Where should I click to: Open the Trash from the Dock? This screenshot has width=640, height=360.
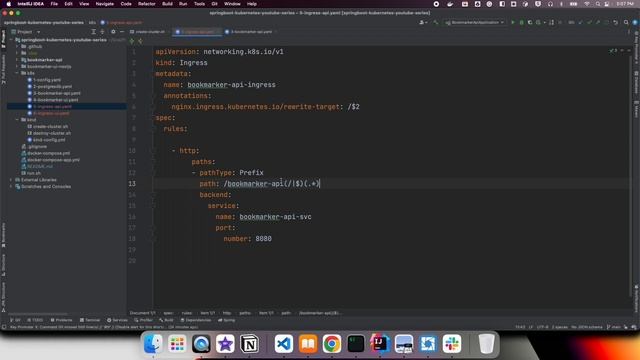click(x=486, y=344)
